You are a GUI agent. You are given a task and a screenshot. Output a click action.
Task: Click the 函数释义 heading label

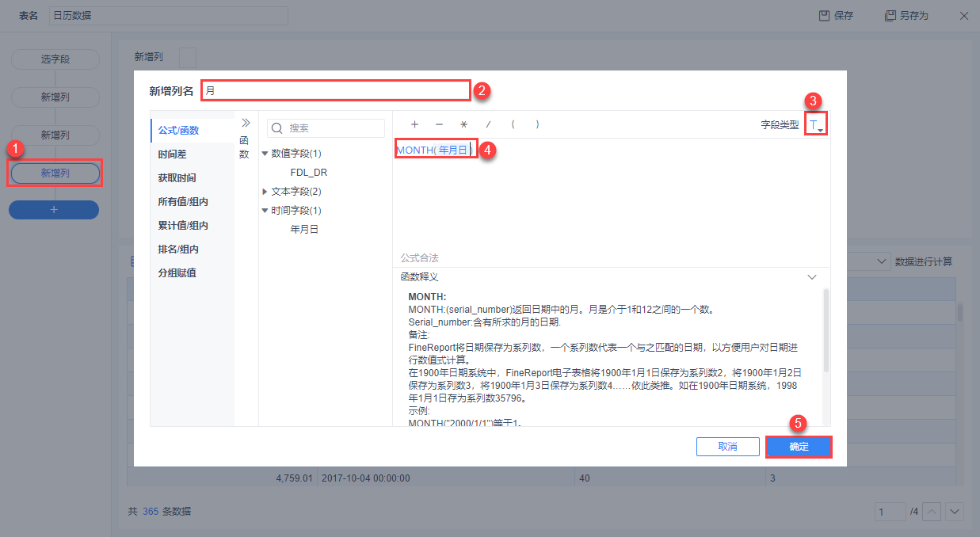[x=419, y=277]
